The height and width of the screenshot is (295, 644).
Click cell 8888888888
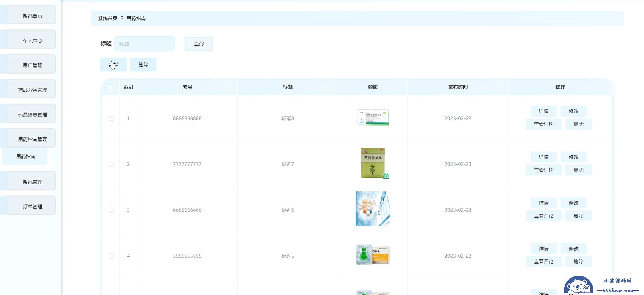pyautogui.click(x=187, y=119)
